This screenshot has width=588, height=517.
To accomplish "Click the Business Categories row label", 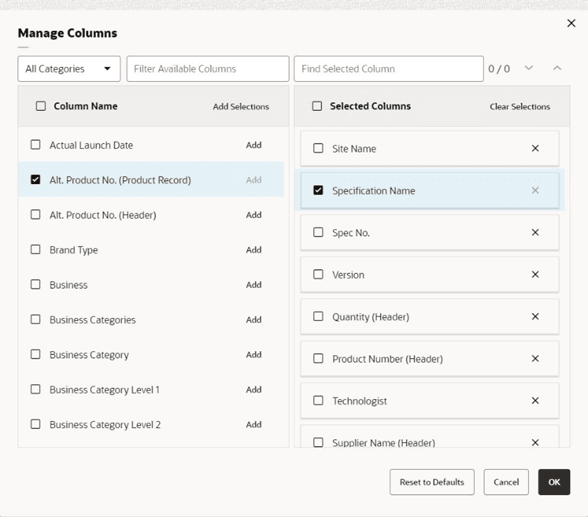I will click(93, 320).
